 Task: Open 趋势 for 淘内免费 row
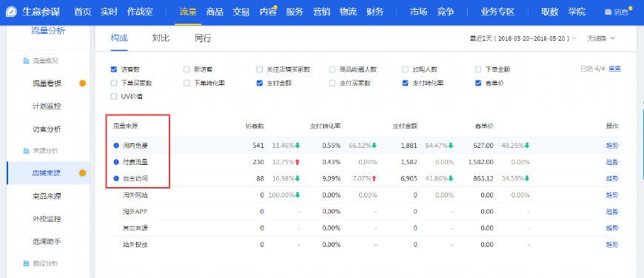pyautogui.click(x=612, y=146)
